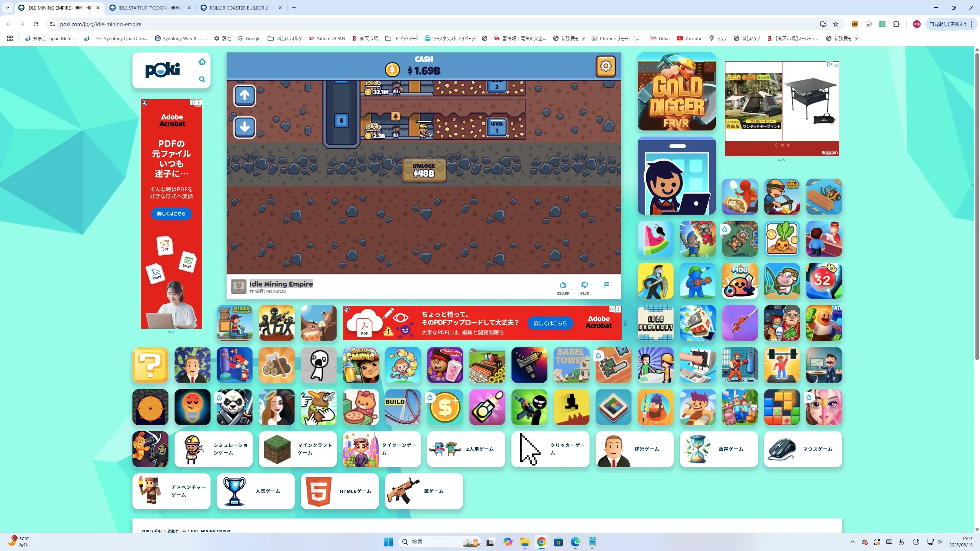Image resolution: width=980 pixels, height=551 pixels.
Task: Unlock the $48B mine shaft
Action: (x=424, y=170)
